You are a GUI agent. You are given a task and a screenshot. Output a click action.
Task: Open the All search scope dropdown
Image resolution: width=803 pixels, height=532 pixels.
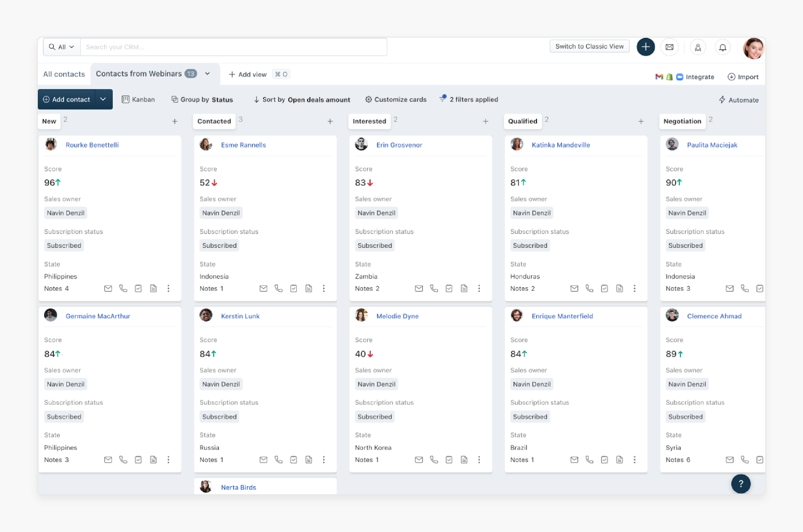point(62,47)
